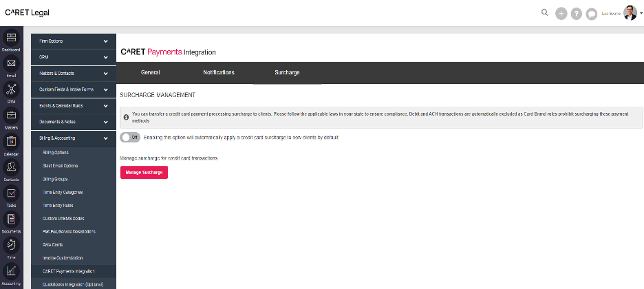Click the user profile avatar
This screenshot has height=289, width=644.
630,12
